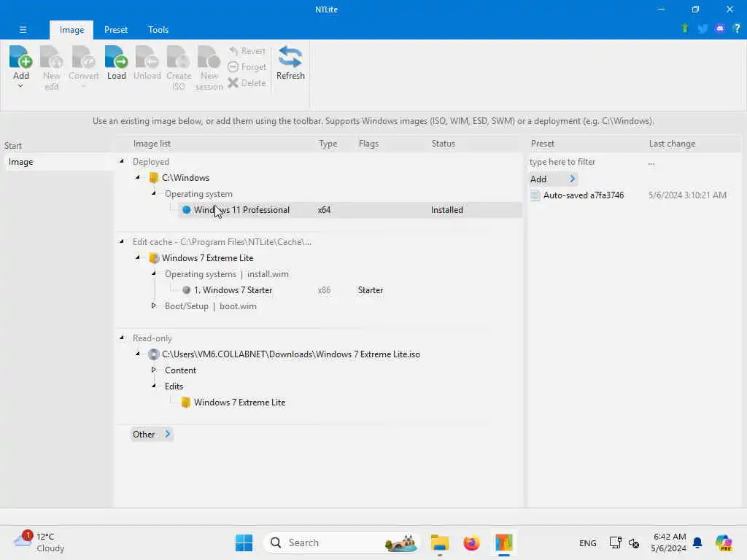Click the Flags column header

point(368,144)
